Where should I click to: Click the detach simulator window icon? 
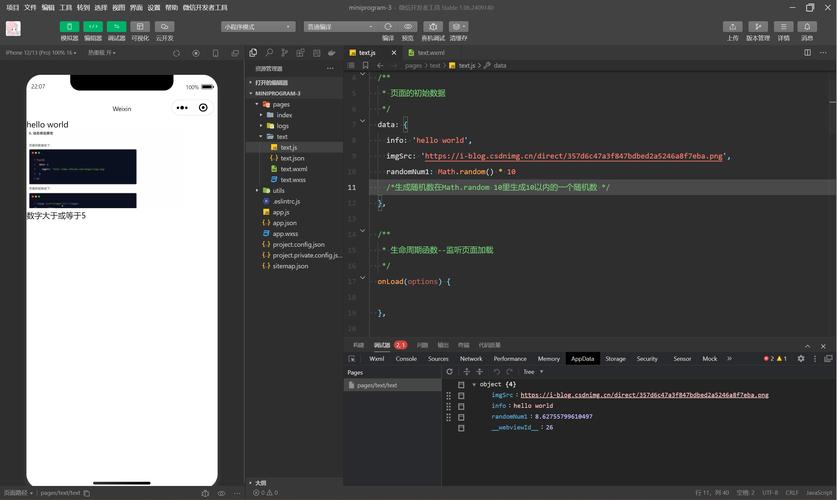235,53
